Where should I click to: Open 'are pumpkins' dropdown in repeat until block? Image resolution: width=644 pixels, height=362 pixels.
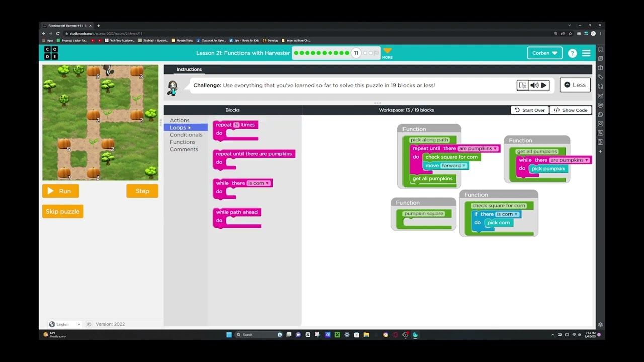click(478, 149)
